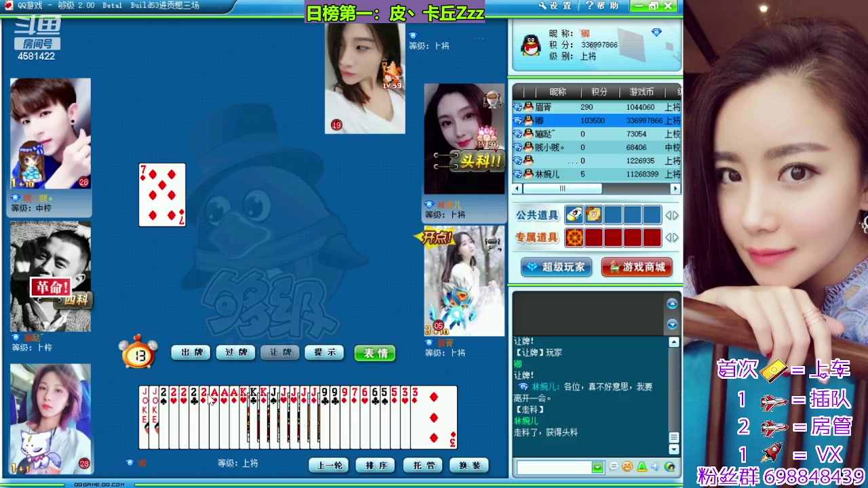Click the QQ penguin avatar in profile panel

point(530,45)
